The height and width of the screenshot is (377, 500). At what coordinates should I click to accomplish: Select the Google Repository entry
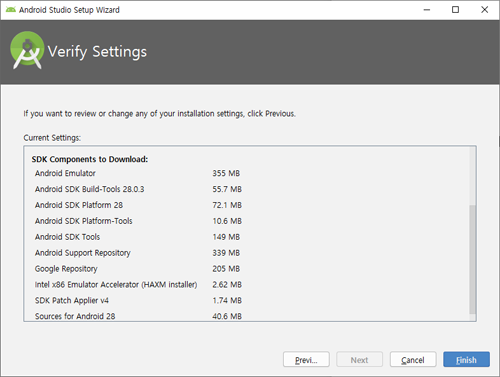(x=66, y=269)
